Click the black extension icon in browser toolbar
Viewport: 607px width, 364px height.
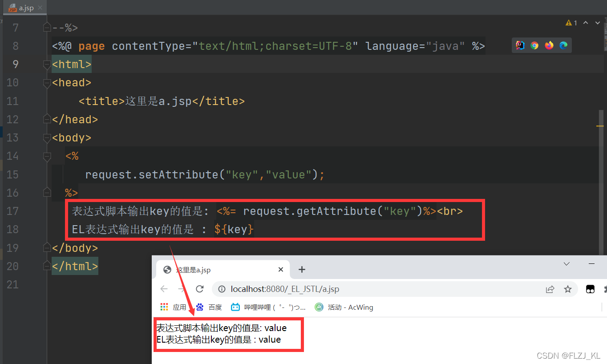click(x=590, y=289)
